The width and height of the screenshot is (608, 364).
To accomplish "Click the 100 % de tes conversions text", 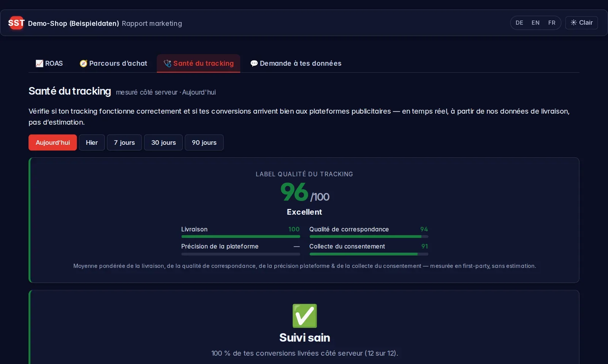I will 304,353.
